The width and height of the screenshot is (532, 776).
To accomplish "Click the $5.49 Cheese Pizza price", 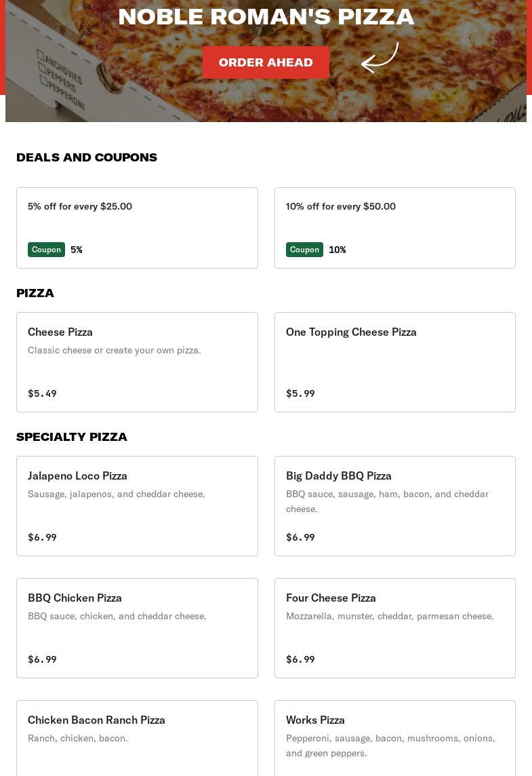I will point(42,393).
